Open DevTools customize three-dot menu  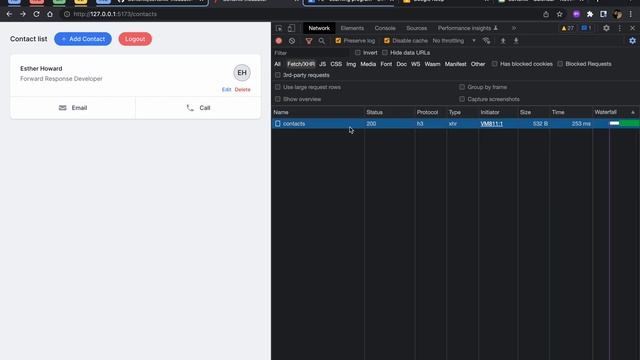coord(620,28)
